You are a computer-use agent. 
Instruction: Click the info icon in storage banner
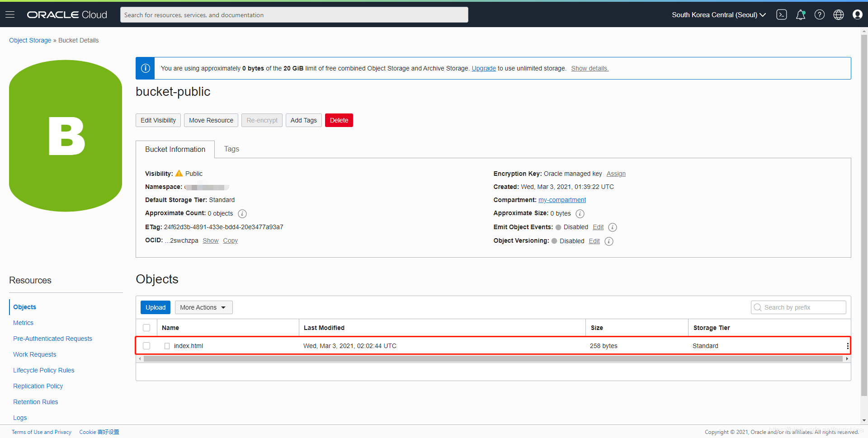(146, 68)
